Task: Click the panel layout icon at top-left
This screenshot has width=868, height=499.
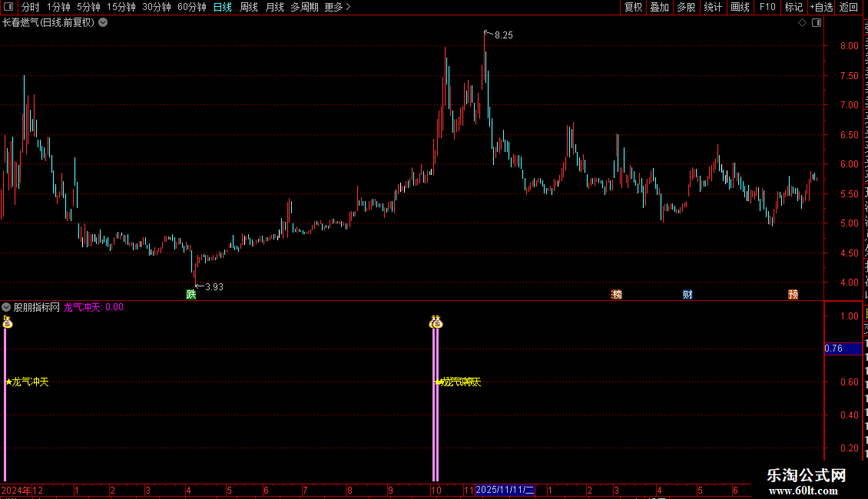Action: (8, 7)
